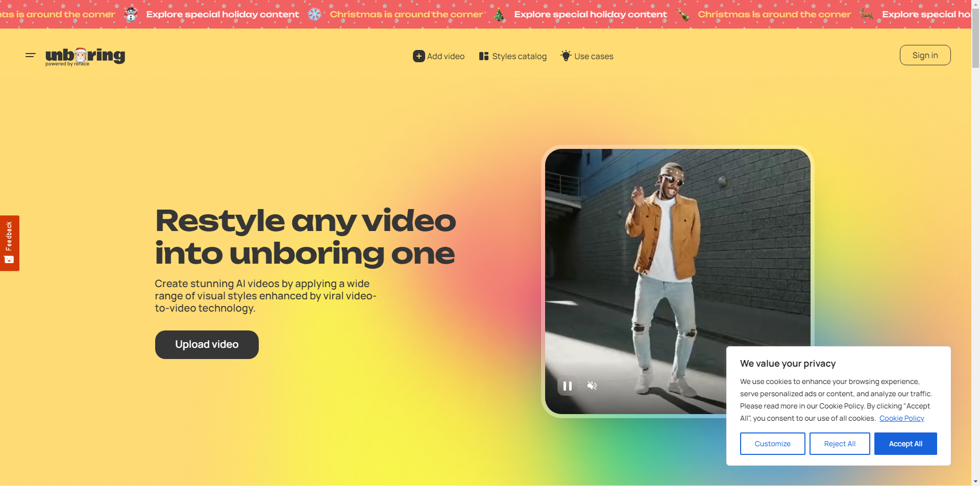Accept All cookies
The image size is (980, 486).
click(x=905, y=444)
